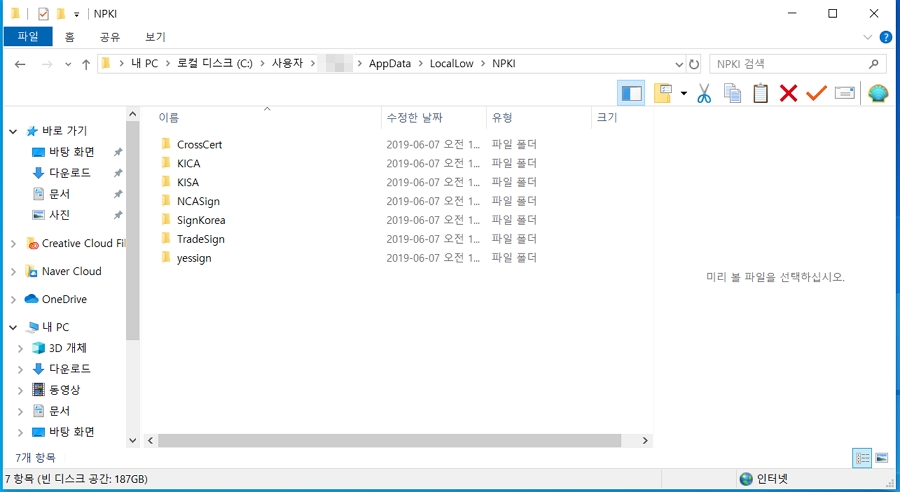Screen dimensions: 900x492
Task: Click the blue help question mark icon
Action: [886, 37]
